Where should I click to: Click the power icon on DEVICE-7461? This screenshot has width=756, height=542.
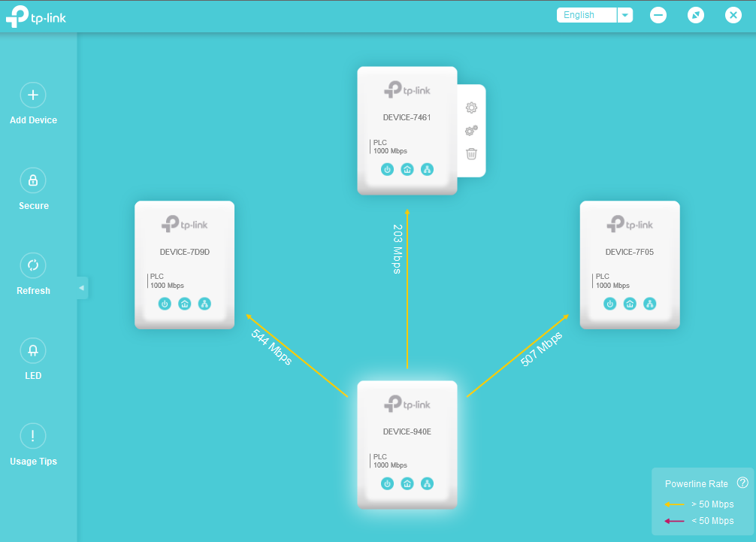click(387, 169)
